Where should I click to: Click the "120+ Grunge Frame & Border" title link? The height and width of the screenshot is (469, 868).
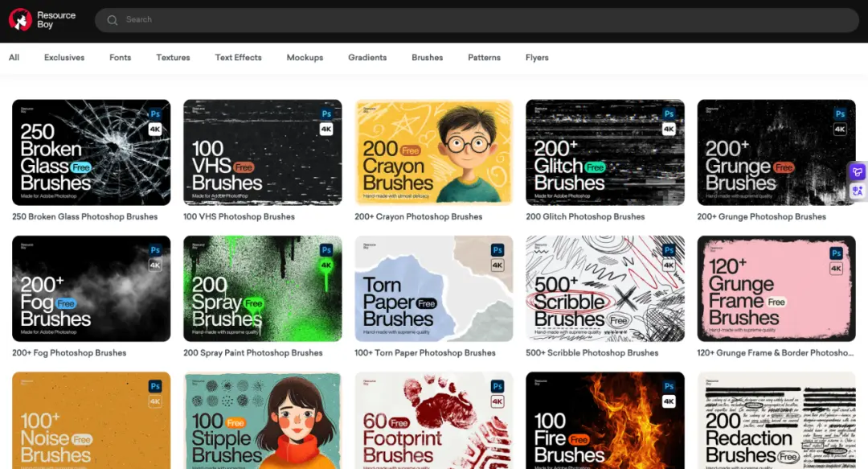[x=775, y=352]
